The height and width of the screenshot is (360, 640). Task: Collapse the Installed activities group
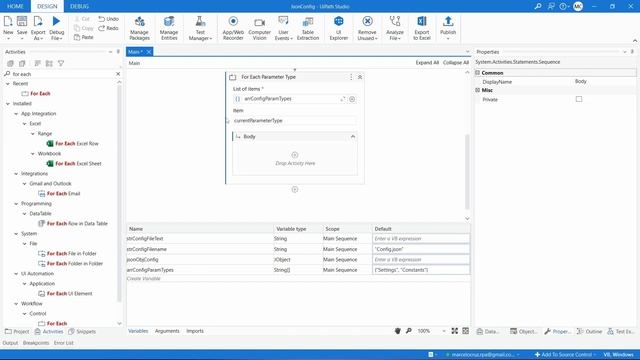pyautogui.click(x=8, y=104)
